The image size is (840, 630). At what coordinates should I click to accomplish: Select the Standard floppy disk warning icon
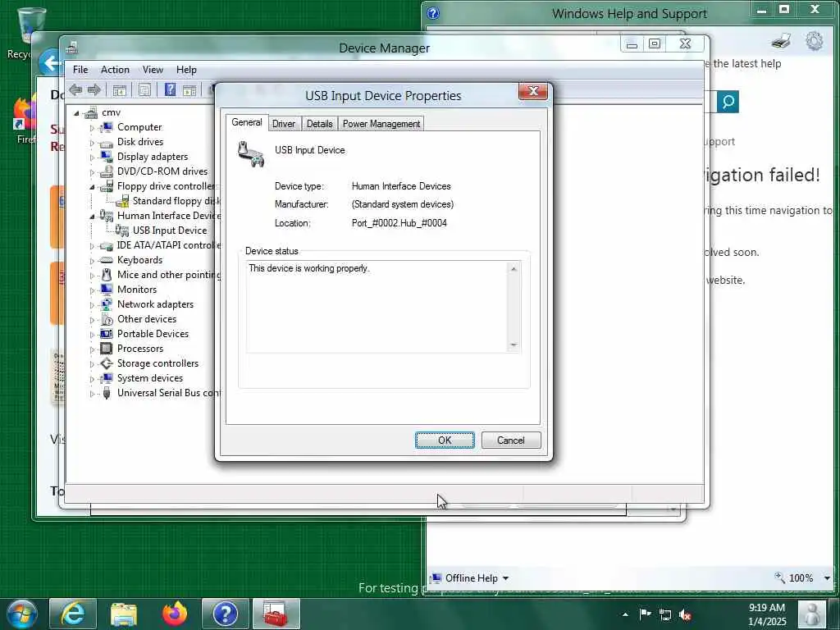point(122,201)
